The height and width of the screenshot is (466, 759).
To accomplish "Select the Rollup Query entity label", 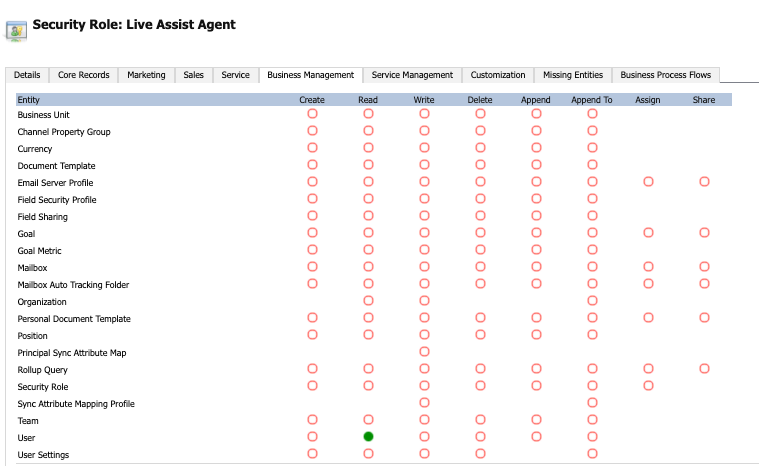I will tap(43, 370).
